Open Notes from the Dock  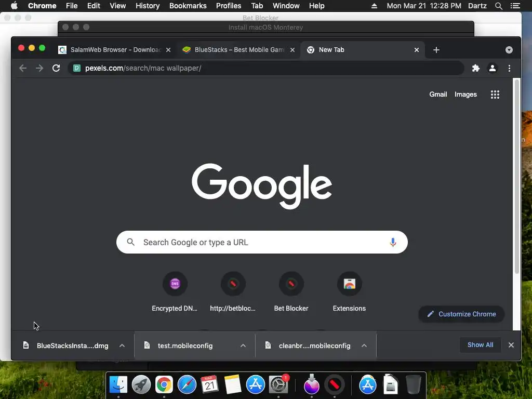tap(232, 385)
